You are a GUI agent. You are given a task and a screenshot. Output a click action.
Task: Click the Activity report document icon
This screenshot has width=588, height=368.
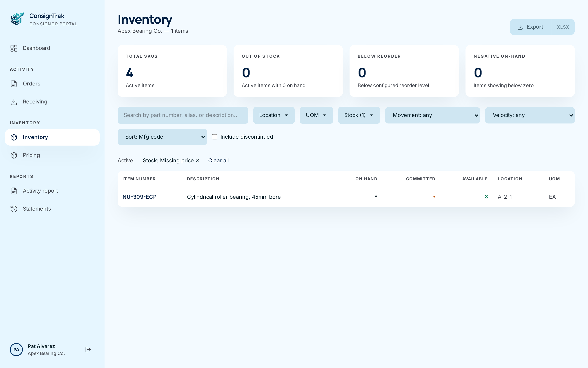coord(14,191)
